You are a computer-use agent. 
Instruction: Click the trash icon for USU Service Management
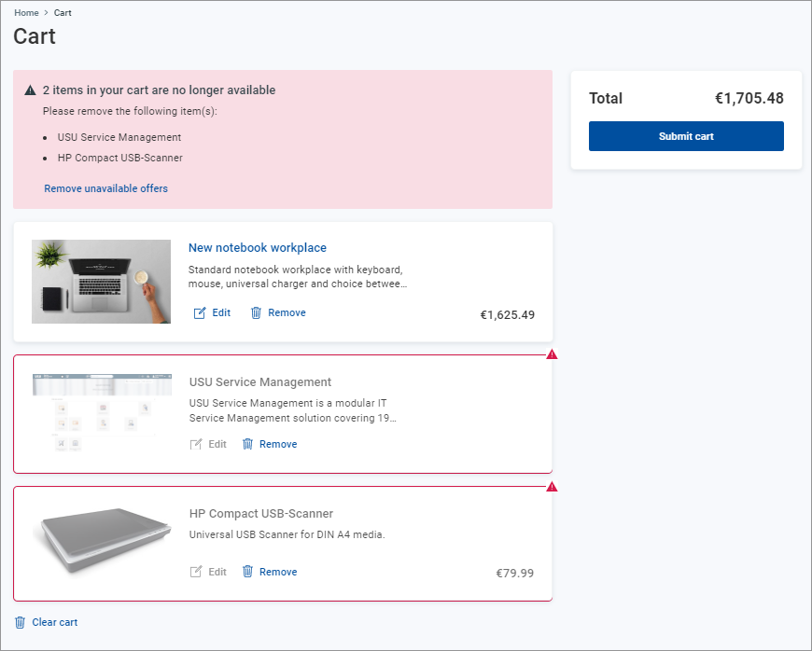[x=247, y=445]
